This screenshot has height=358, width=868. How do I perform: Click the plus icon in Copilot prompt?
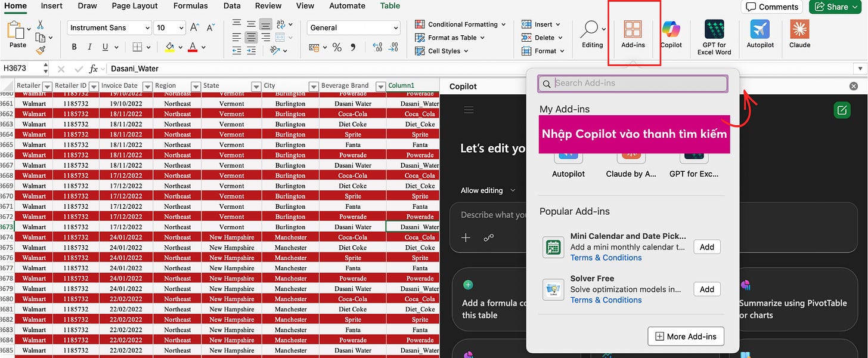click(x=466, y=237)
